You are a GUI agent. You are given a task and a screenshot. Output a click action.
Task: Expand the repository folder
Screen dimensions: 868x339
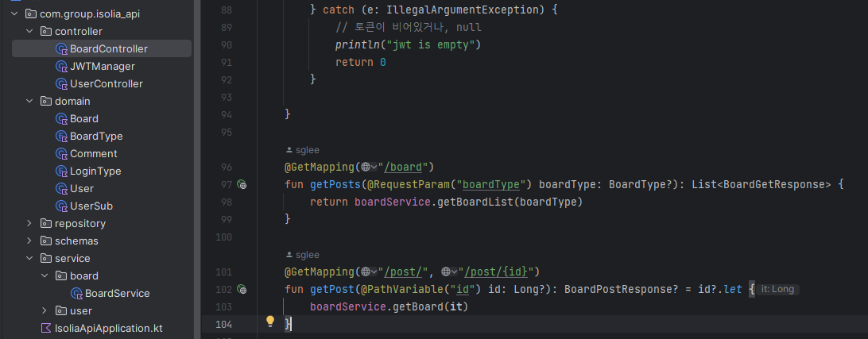29,223
